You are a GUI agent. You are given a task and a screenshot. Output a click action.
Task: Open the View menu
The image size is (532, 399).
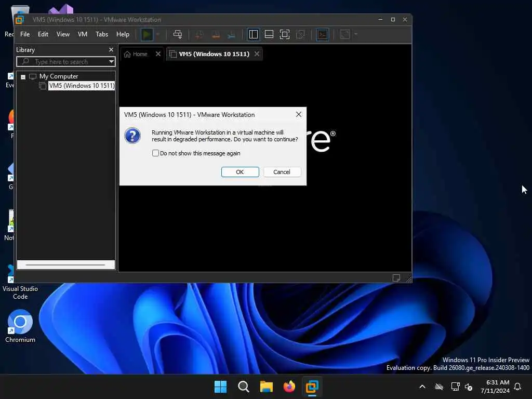click(63, 34)
